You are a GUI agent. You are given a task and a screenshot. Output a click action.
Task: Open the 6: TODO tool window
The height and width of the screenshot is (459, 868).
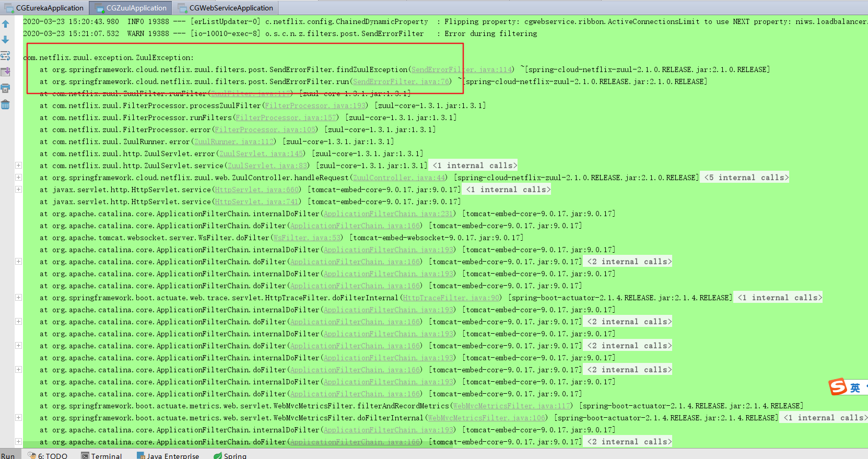(48, 456)
